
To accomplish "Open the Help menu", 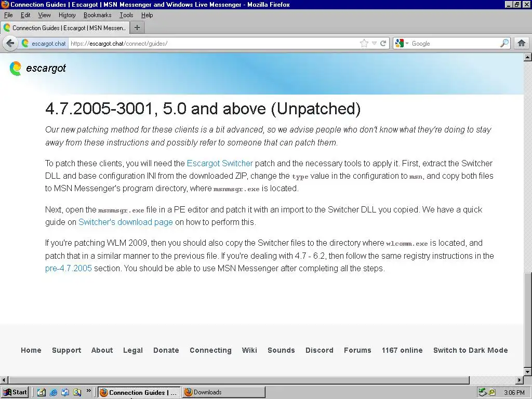I will (x=147, y=15).
